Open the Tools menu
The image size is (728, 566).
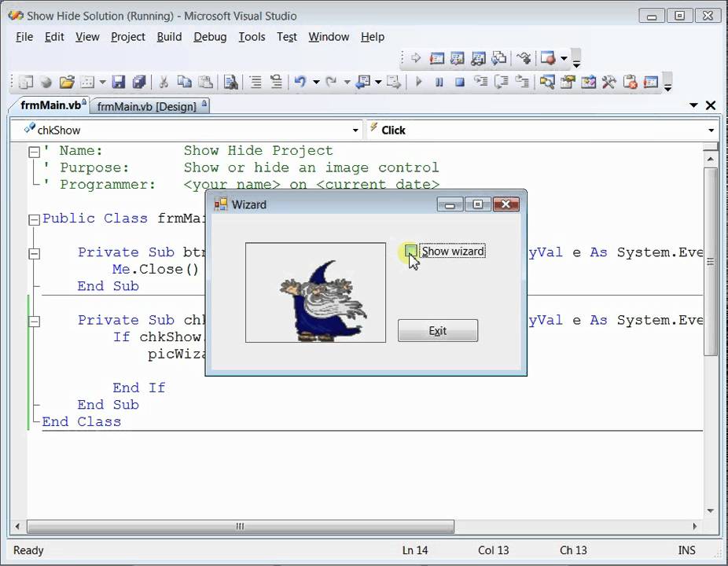(252, 37)
